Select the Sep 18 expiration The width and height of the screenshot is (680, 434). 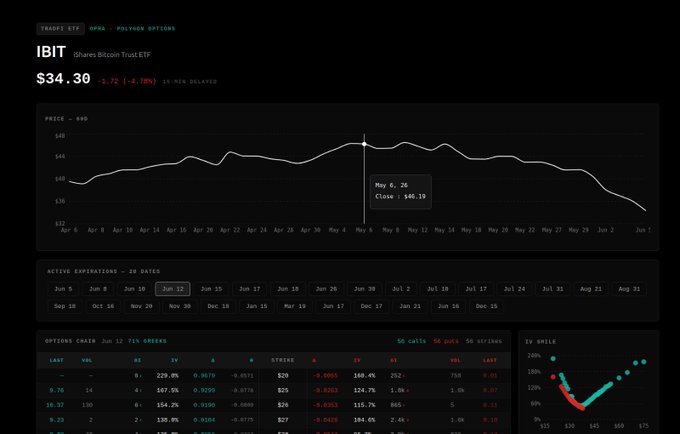tap(65, 306)
